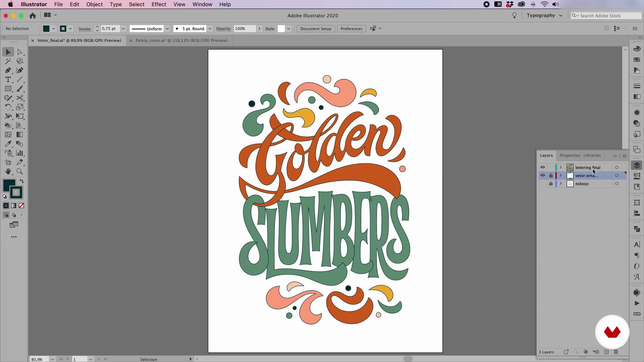Screen dimensions: 644x362
Task: Open the stroke weight dropdown
Action: tap(123, 28)
